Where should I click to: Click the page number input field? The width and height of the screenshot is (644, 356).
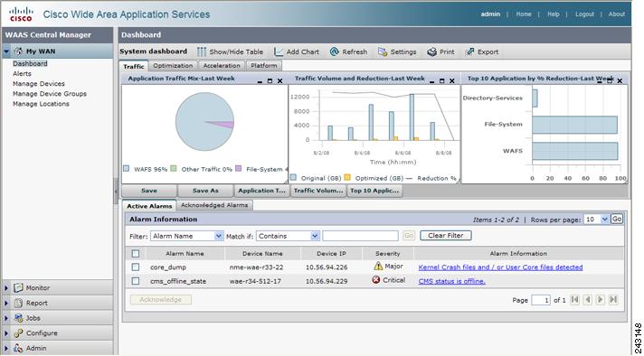[541, 300]
